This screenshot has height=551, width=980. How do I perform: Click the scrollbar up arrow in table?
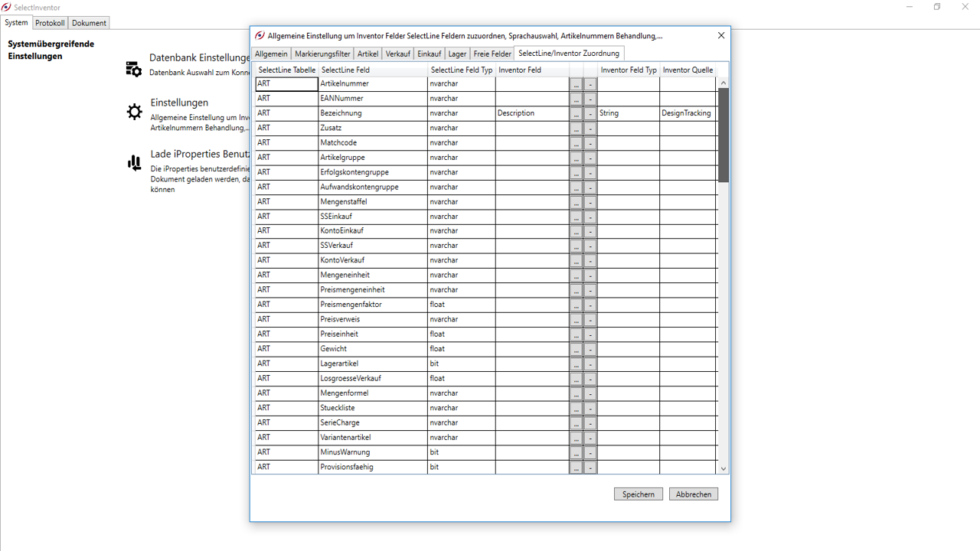point(723,83)
